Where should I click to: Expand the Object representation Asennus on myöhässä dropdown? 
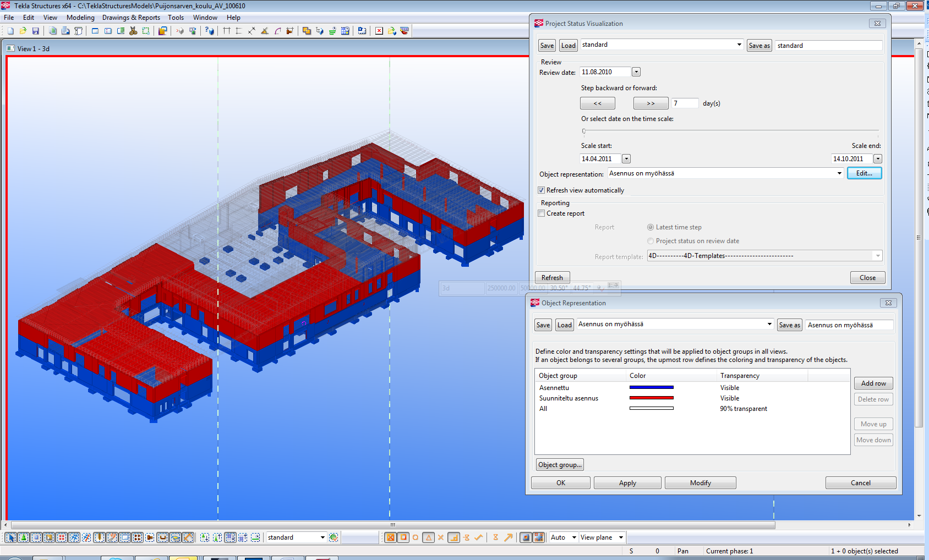839,173
